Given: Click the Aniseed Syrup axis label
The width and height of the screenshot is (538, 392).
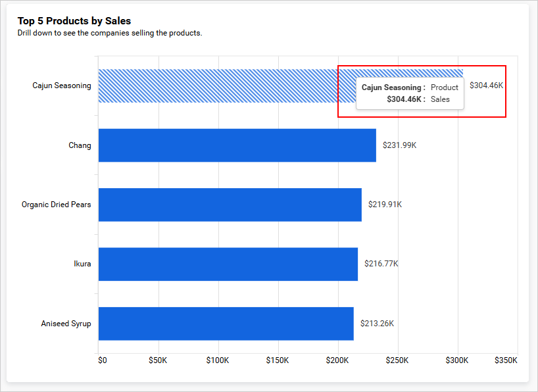Looking at the screenshot, I should tap(66, 324).
